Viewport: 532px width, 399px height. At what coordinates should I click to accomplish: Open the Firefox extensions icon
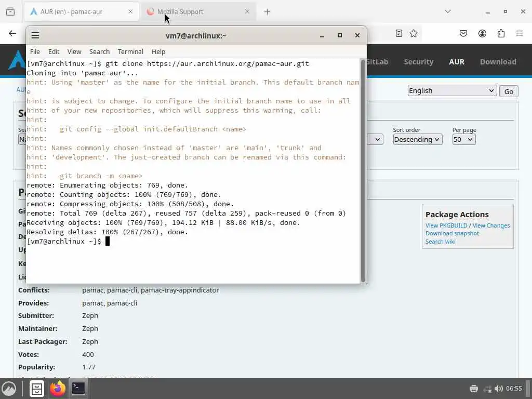click(501, 33)
